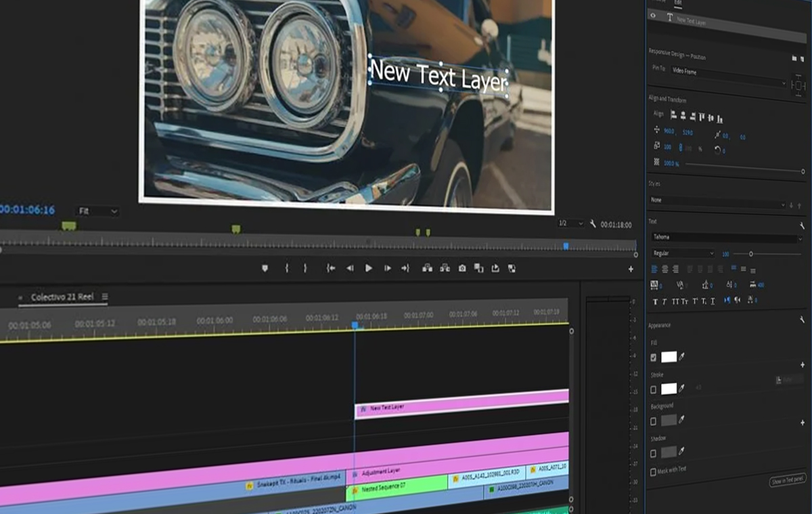Switch to the Edit tab
The width and height of the screenshot is (812, 514).
(678, 2)
